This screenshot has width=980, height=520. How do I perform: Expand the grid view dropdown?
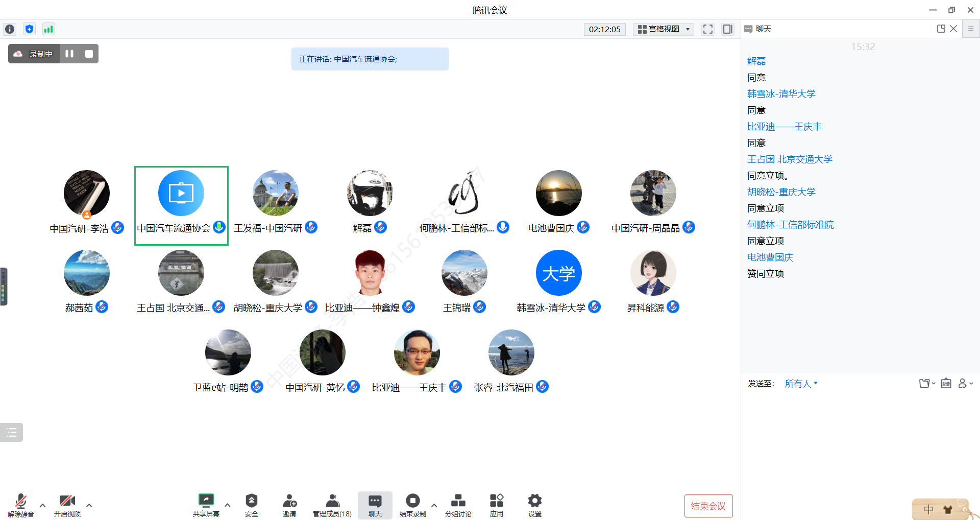pyautogui.click(x=664, y=29)
